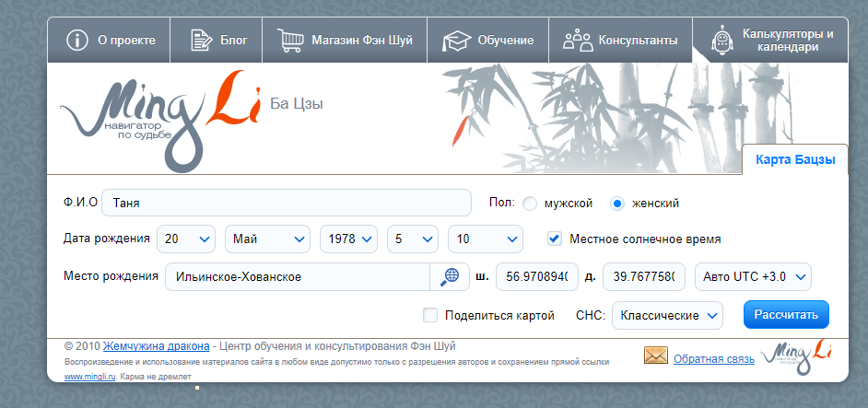Click the info icon beside О проекте
This screenshot has height=408, width=868.
77,41
